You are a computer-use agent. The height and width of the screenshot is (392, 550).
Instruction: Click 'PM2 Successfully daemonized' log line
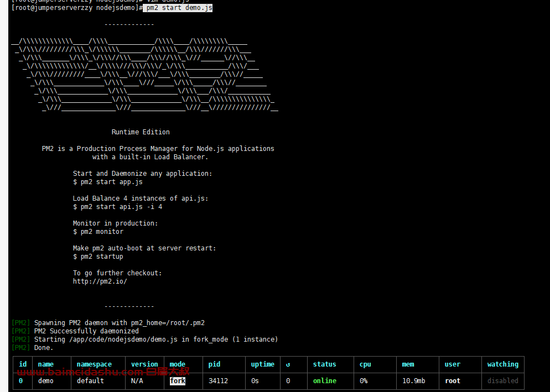click(x=86, y=331)
